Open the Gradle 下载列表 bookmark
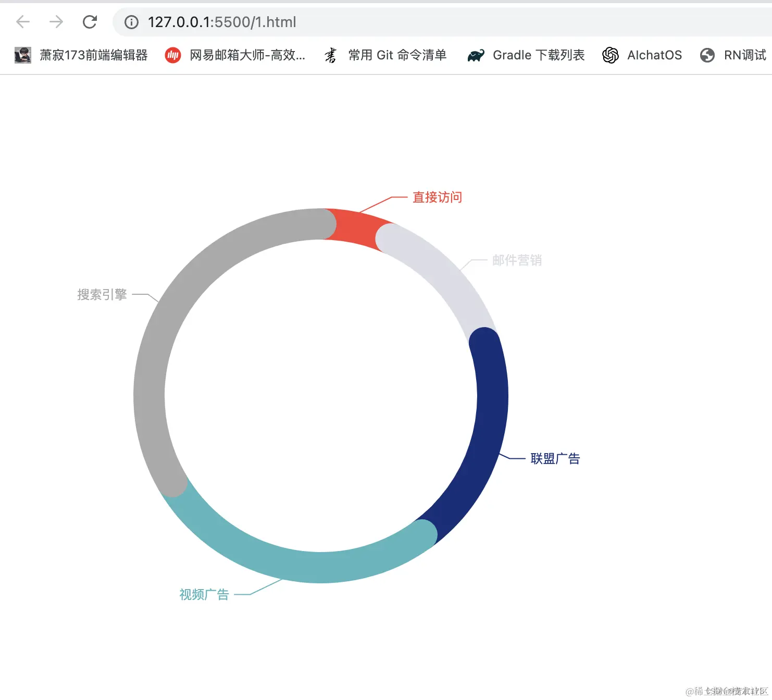Viewport: 772px width, 700px height. point(538,55)
